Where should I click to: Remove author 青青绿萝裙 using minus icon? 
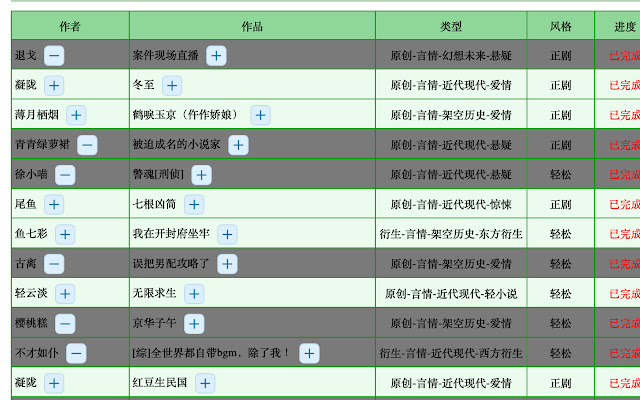pos(87,145)
